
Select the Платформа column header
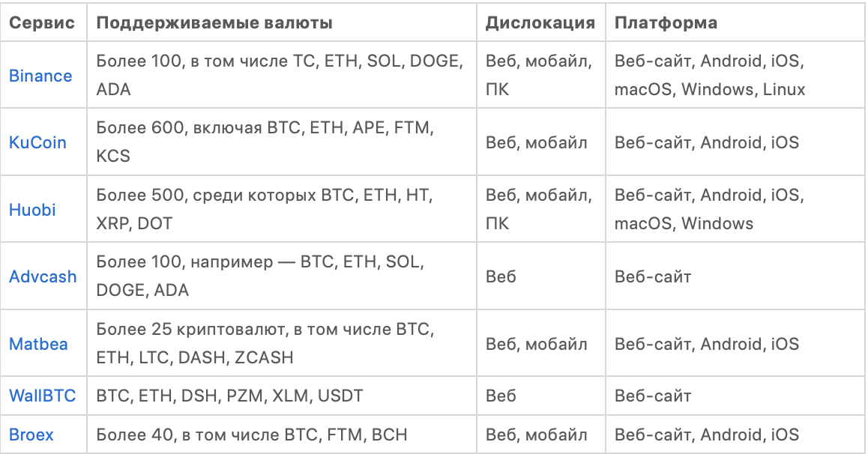click(666, 22)
